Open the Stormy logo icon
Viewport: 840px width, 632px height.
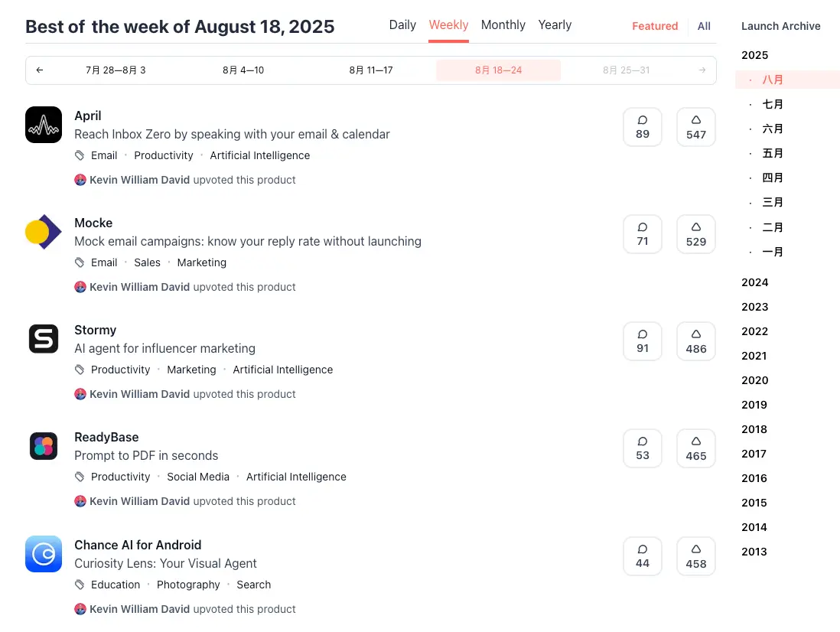[44, 339]
